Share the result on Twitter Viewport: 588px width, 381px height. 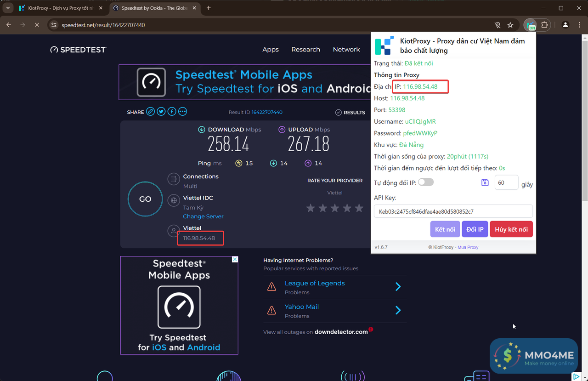tap(161, 112)
